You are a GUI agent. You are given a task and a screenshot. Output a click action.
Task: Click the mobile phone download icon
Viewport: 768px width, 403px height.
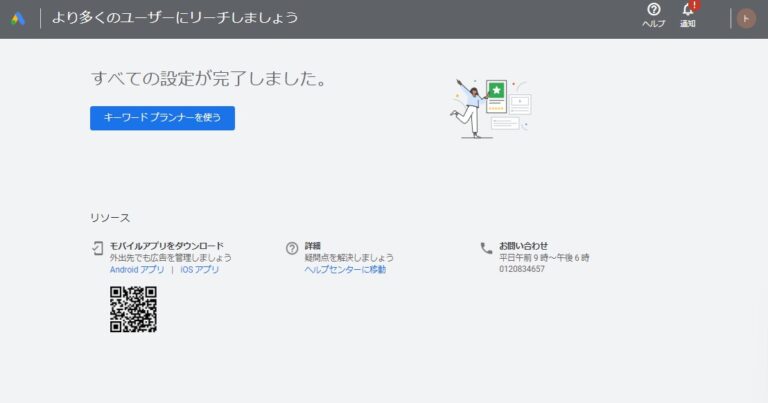click(97, 247)
